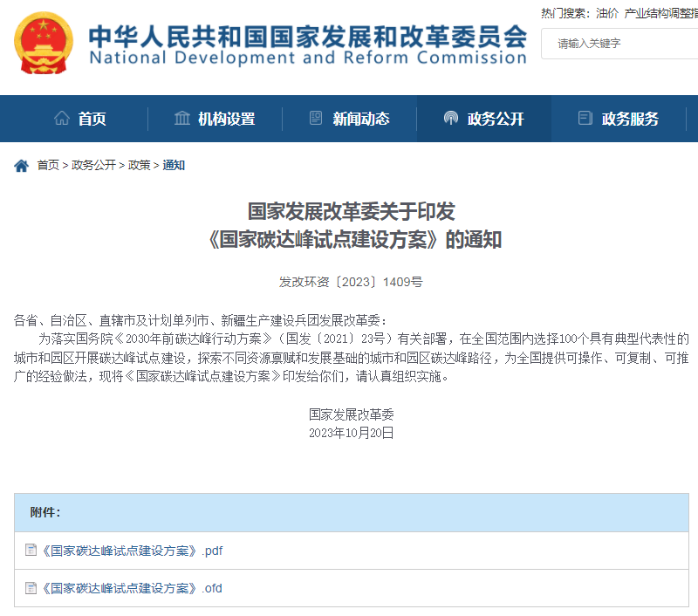This screenshot has width=698, height=616.
Task: Click the 油价 hot search keyword
Action: 607,13
